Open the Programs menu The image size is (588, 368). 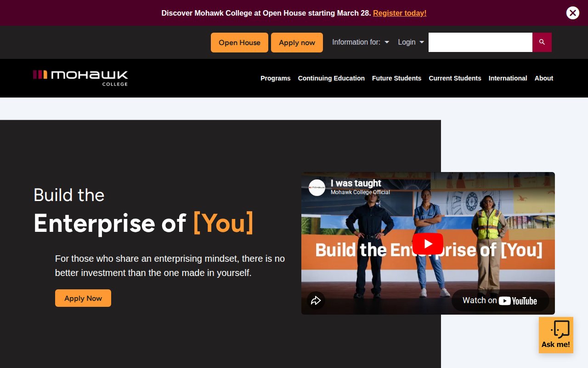pyautogui.click(x=276, y=78)
